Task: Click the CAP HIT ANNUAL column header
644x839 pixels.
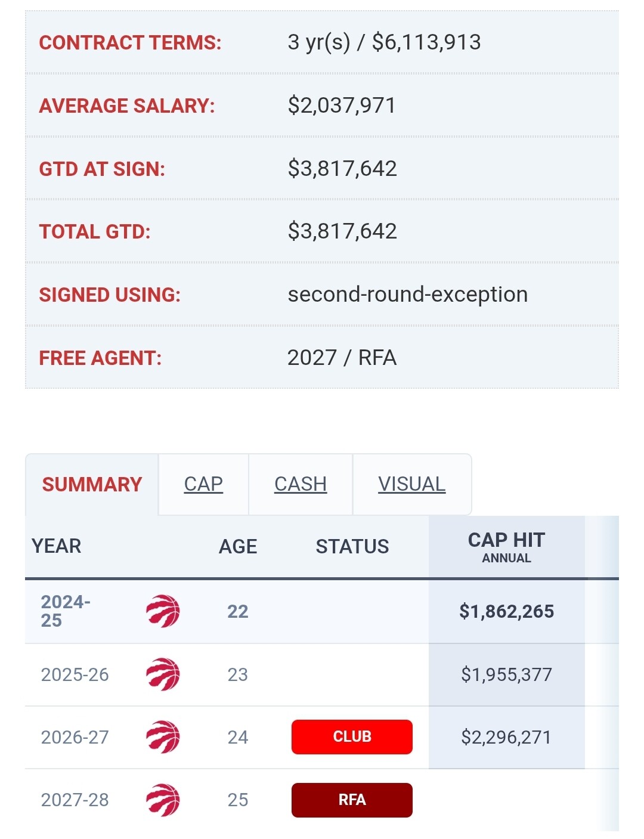Action: pyautogui.click(x=506, y=547)
